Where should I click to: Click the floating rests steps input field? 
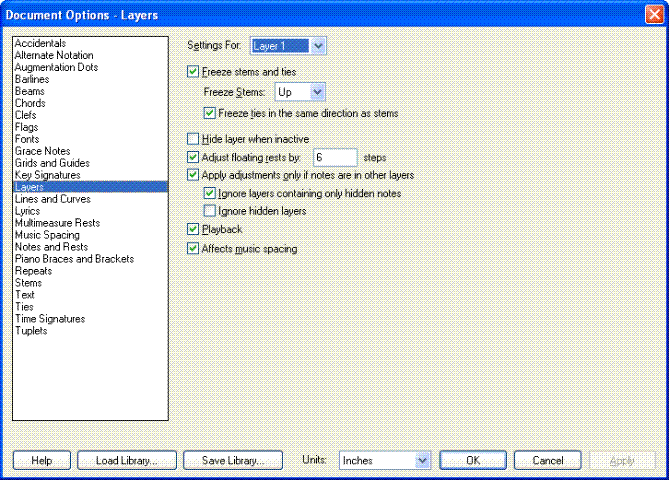pos(335,157)
